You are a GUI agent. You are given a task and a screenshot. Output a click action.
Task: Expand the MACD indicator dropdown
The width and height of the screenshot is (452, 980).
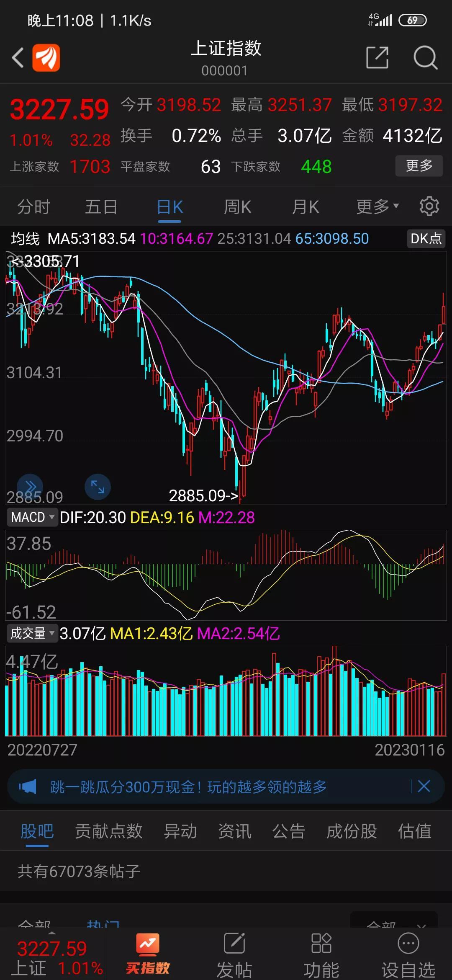pos(32,517)
